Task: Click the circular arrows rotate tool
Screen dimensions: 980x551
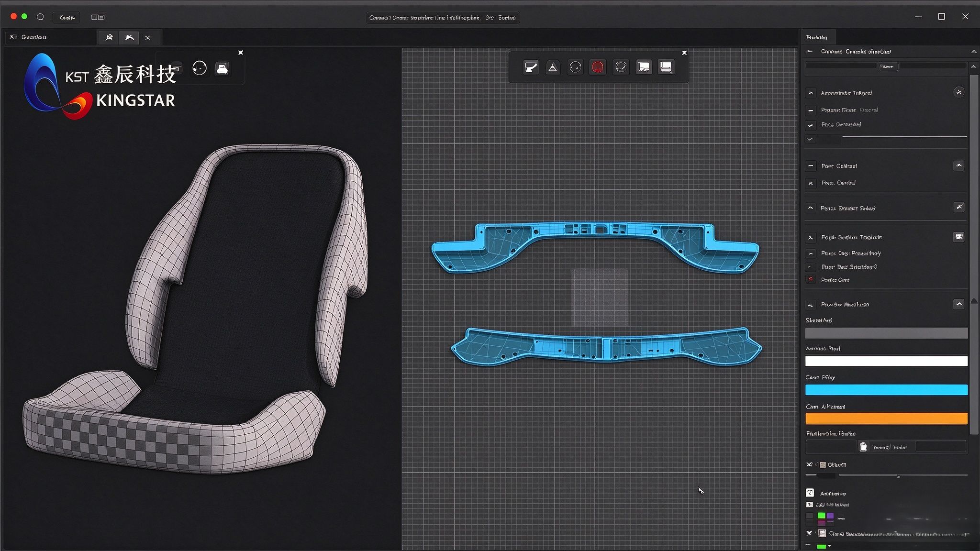Action: click(621, 67)
